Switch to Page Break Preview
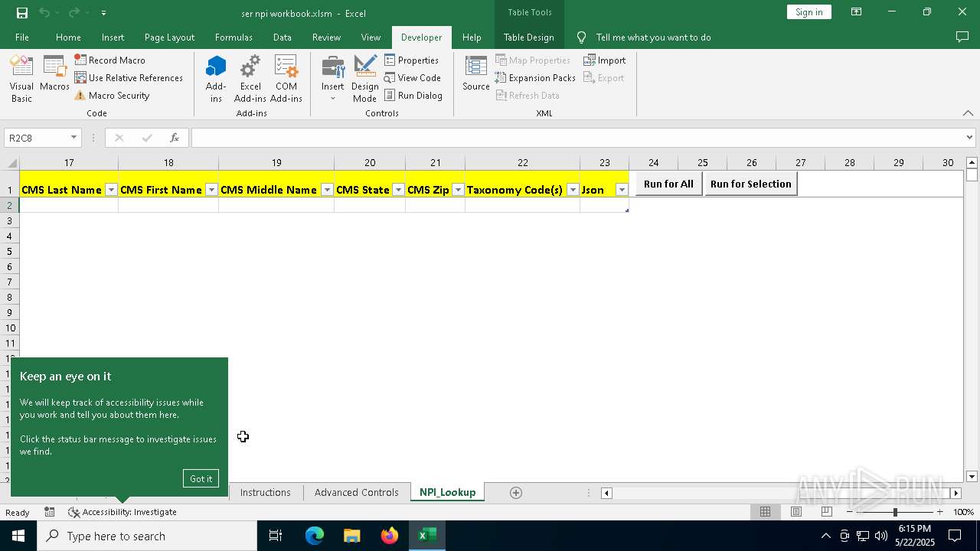 click(x=826, y=512)
